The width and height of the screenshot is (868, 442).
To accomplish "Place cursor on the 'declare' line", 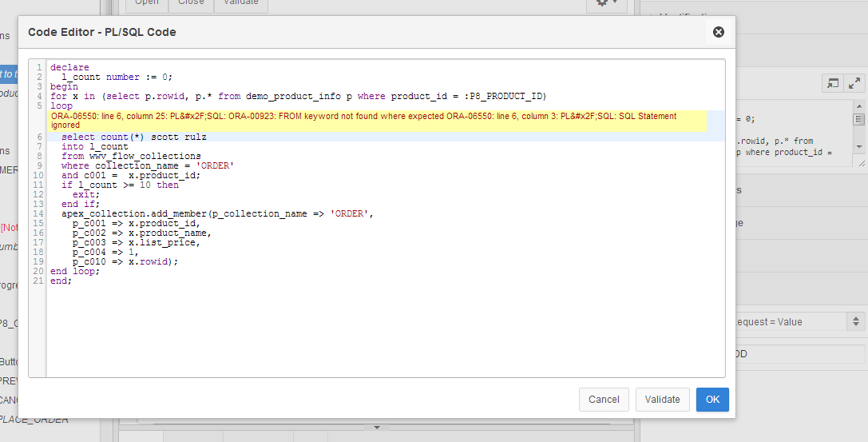I will point(69,68).
